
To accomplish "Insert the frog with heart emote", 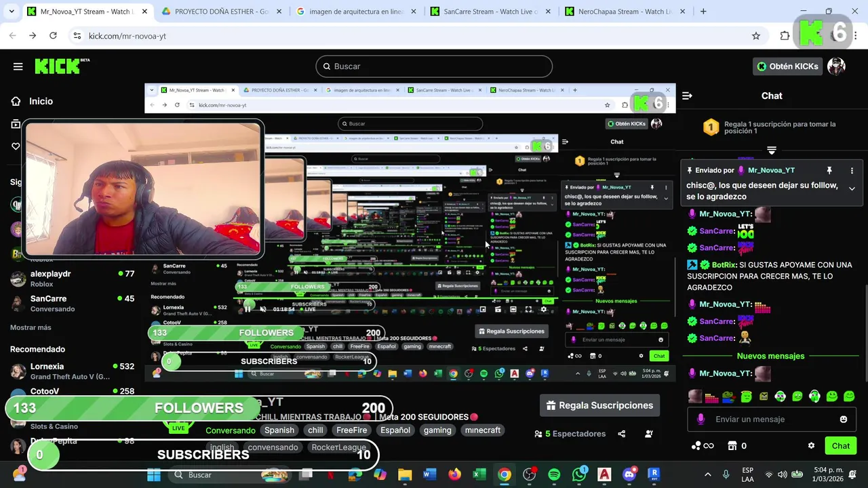I will click(x=729, y=396).
